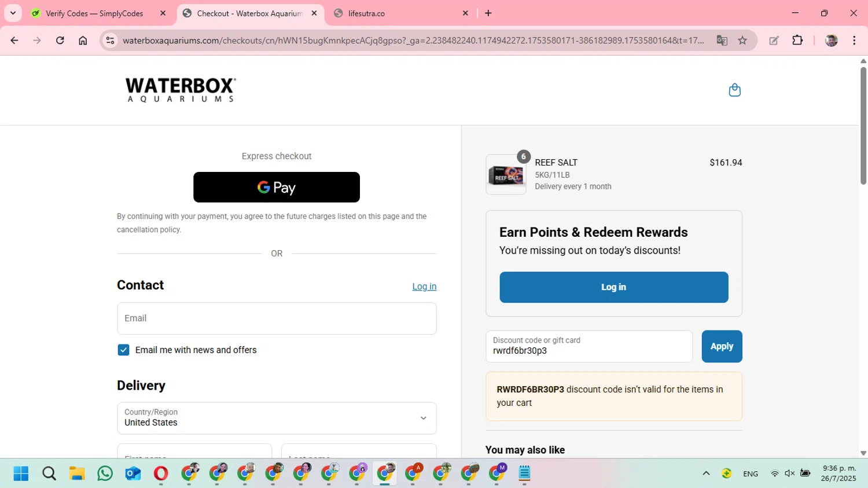This screenshot has height=488, width=868.
Task: Open the Country/Region dropdown
Action: pos(277,418)
